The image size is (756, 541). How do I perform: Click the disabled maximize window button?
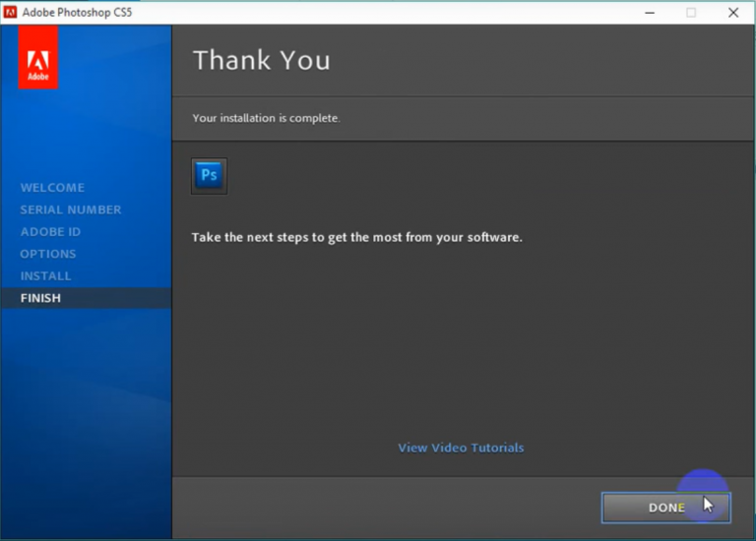(x=691, y=13)
